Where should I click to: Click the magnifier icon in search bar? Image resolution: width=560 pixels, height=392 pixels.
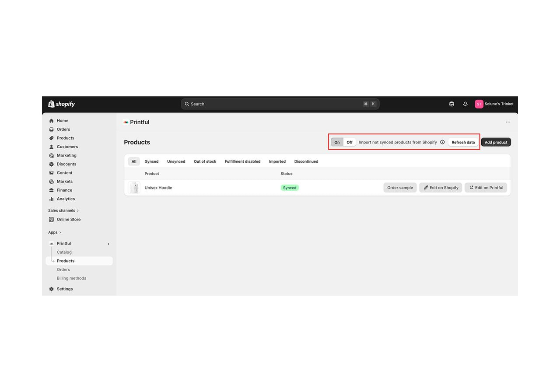coord(187,104)
